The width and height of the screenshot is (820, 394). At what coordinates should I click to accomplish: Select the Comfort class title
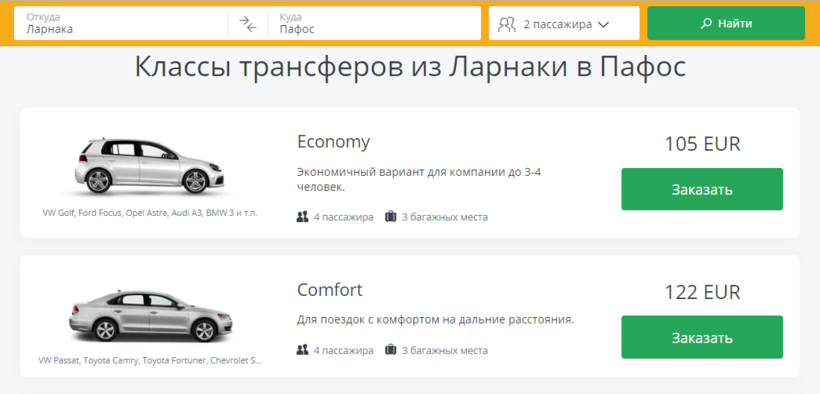point(330,290)
